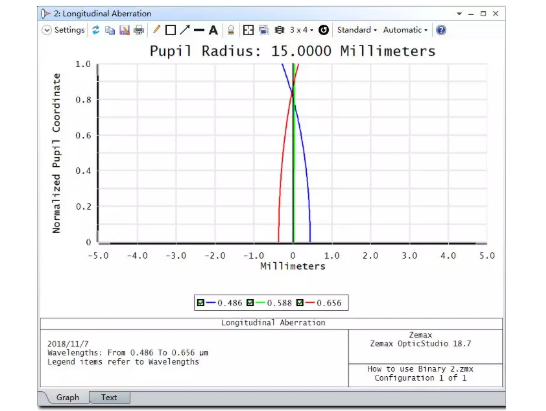Screen dimensions: 546x411
Task: Click the Update refresh arrows icon
Action: point(96,30)
